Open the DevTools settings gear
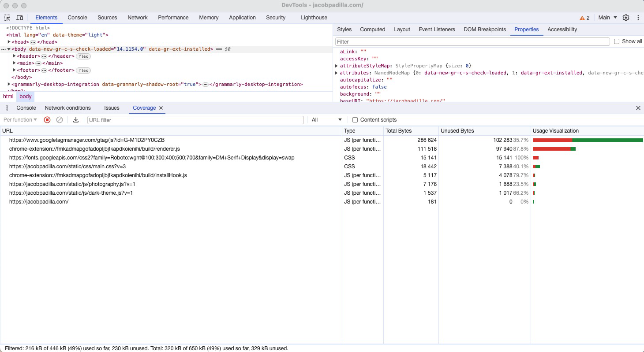The height and width of the screenshot is (352, 644). pyautogui.click(x=626, y=18)
